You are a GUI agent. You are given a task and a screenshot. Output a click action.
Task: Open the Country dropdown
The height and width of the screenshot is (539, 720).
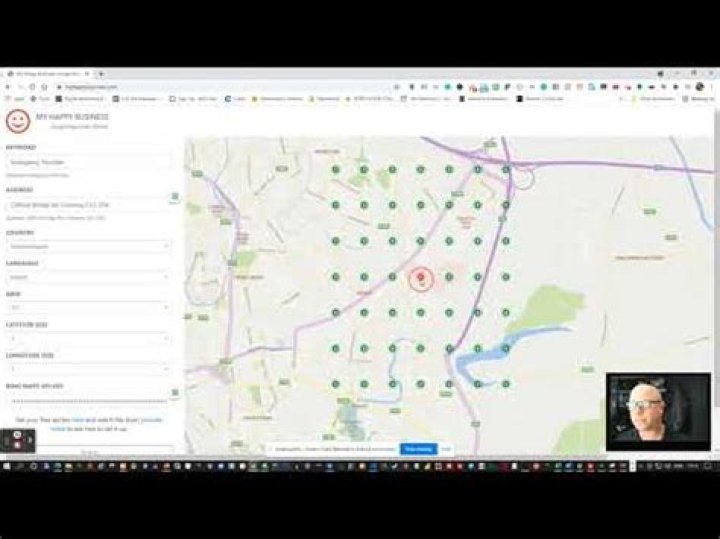click(x=88, y=247)
